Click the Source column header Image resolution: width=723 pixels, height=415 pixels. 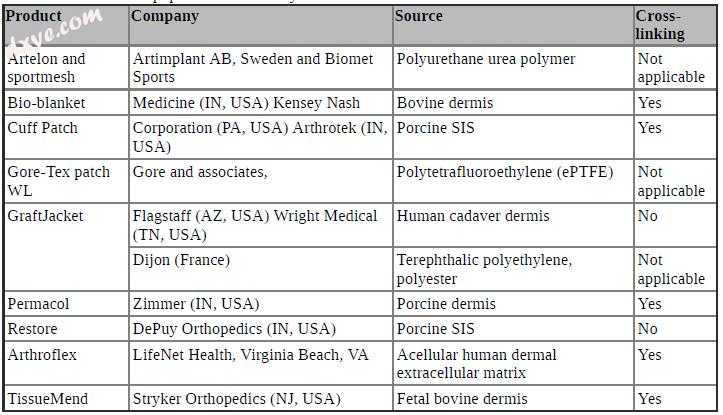tap(513, 25)
